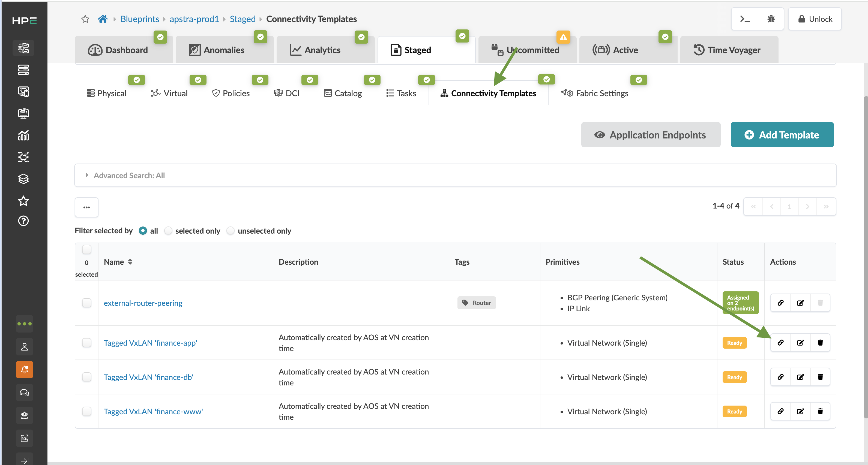Open the Time Voyager tab
This screenshot has height=465, width=868.
coord(729,50)
